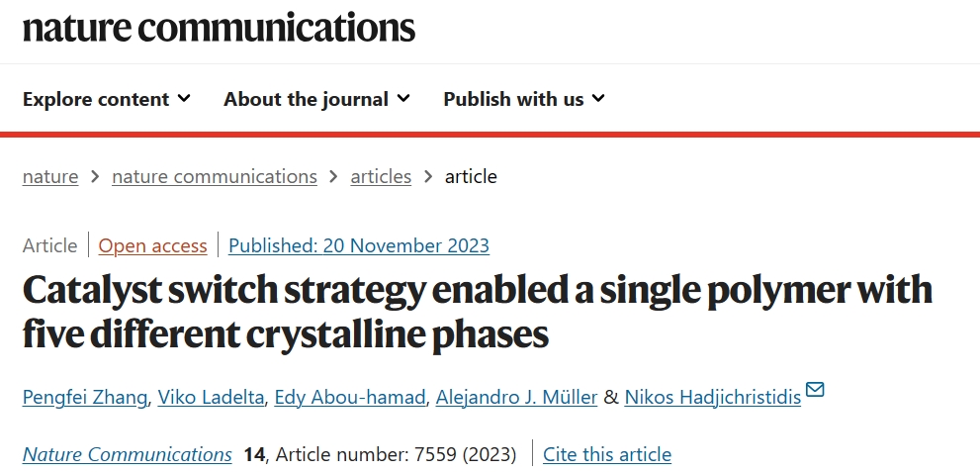Open the About the journal menu
The image size is (980, 472).
point(316,99)
